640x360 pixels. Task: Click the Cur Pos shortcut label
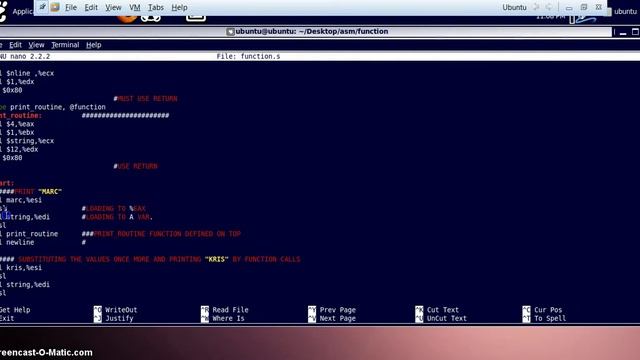click(548, 310)
